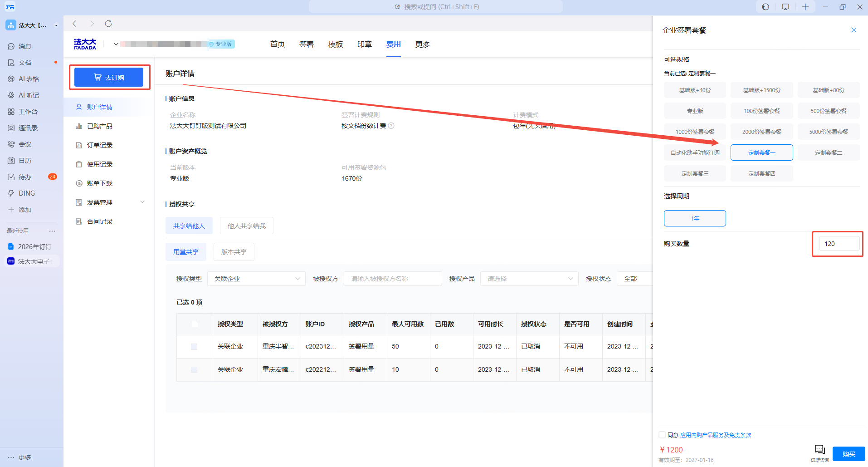Click the new tab plus icon in title bar
Viewport: 868px width, 467px height.
point(805,7)
